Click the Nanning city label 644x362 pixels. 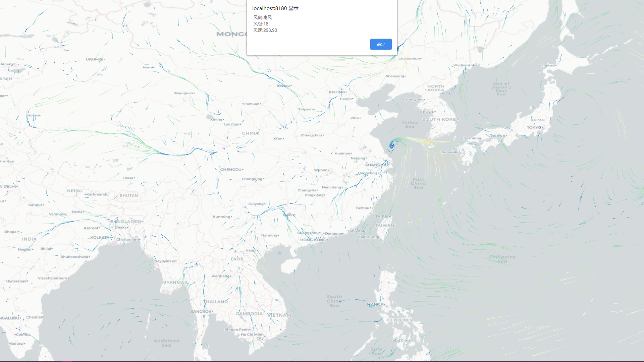click(x=270, y=235)
